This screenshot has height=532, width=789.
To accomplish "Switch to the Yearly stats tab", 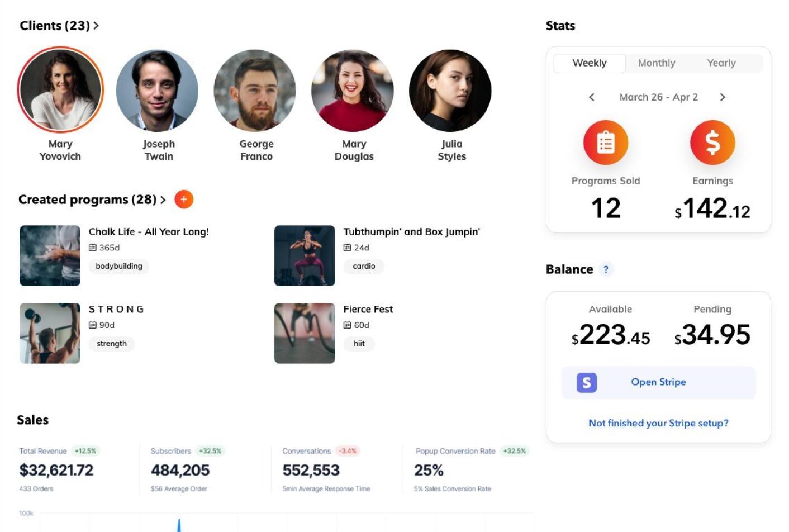I will click(721, 63).
